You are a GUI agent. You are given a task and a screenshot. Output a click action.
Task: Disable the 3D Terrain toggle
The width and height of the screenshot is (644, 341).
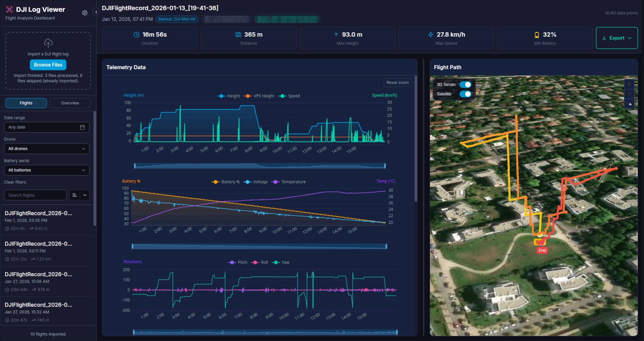[x=466, y=84]
